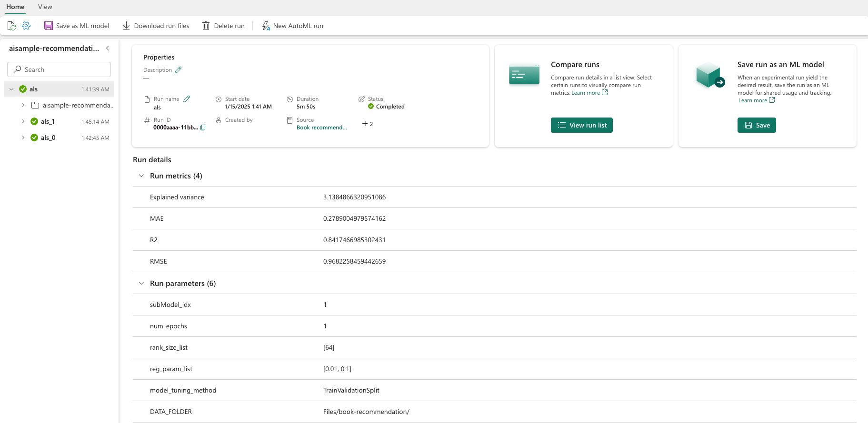
Task: Edit the description with pencil icon
Action: 178,70
